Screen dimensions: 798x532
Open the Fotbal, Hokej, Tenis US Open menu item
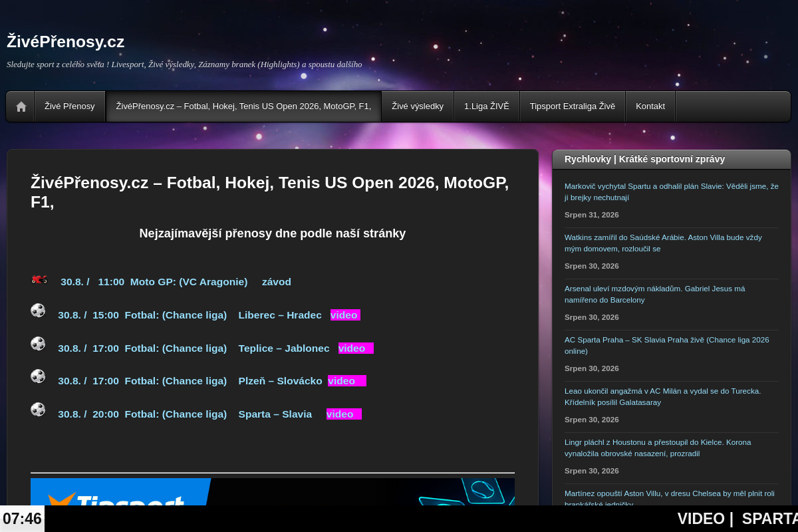243,106
